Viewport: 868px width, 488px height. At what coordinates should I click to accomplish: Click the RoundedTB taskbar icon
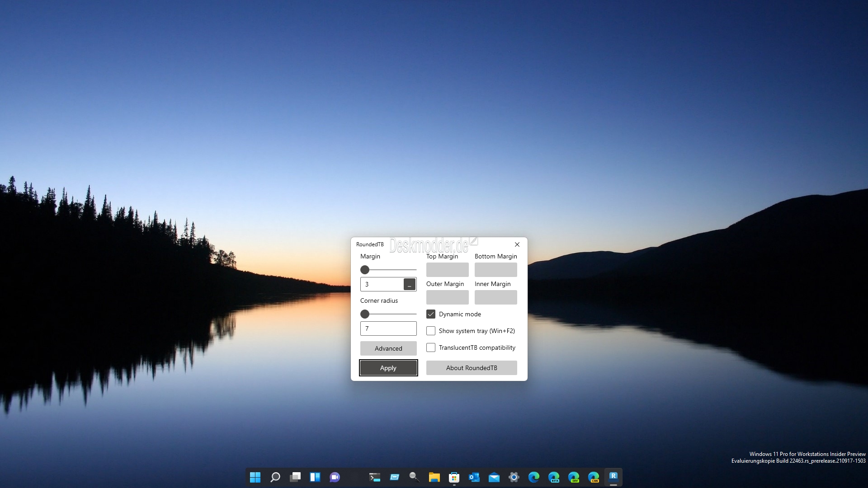point(613,476)
